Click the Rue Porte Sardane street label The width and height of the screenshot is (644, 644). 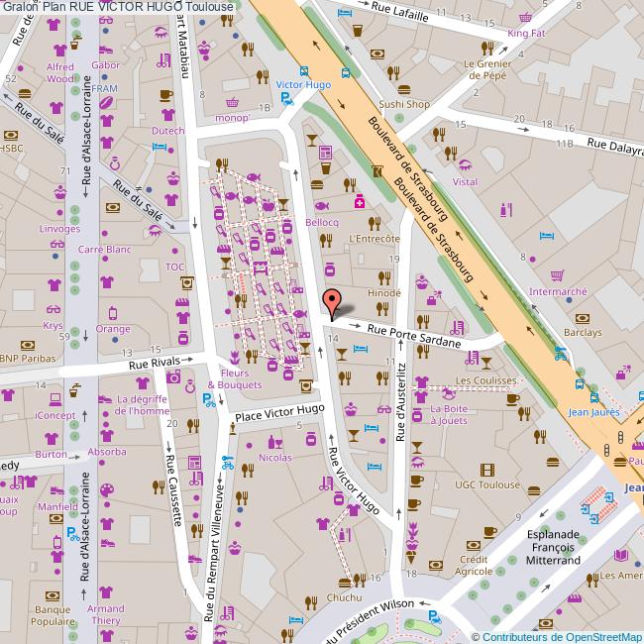(414, 336)
